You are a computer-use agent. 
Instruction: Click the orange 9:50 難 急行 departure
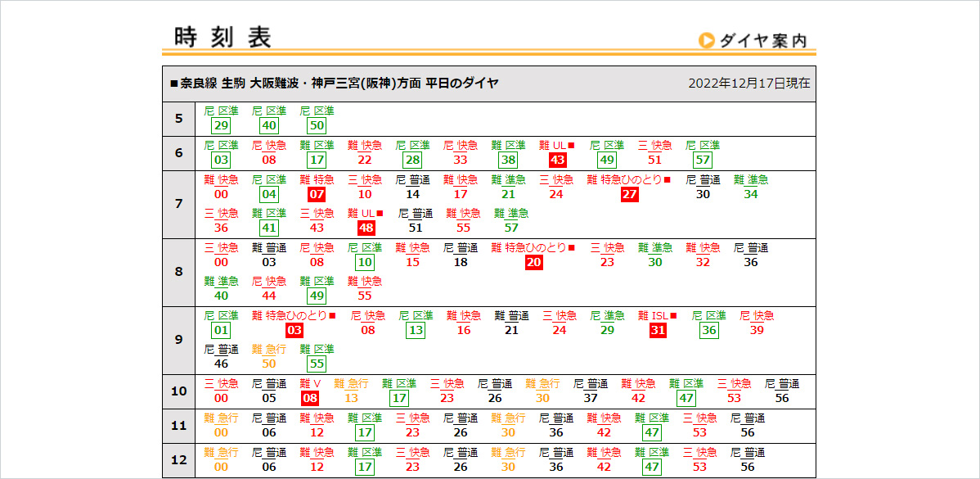coord(268,364)
